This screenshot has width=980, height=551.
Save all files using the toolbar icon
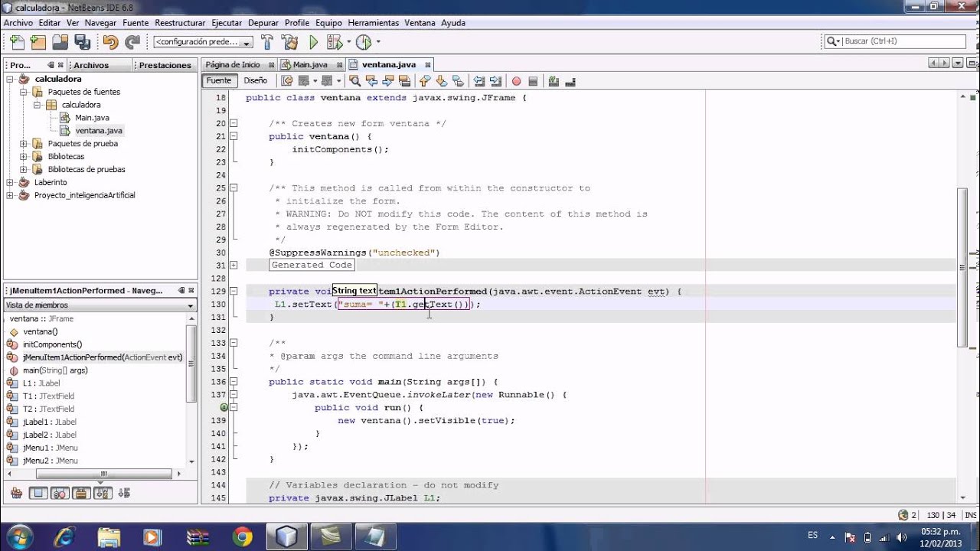(x=83, y=42)
